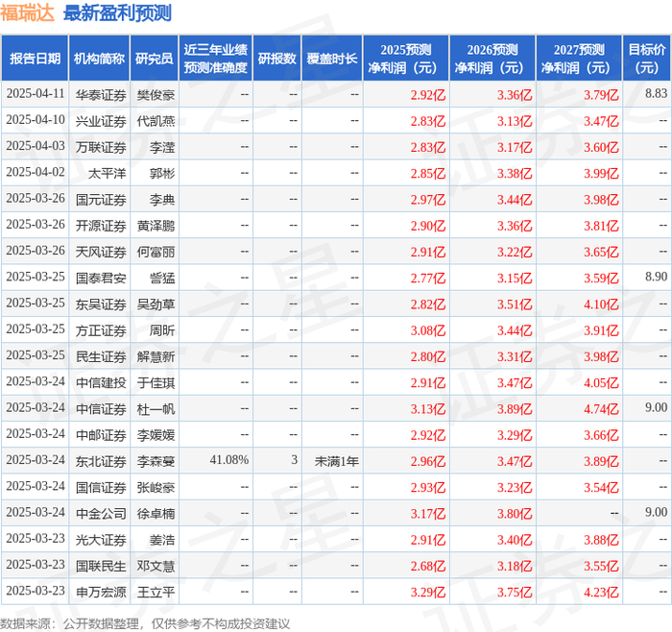Select the 光大证券 institution cell
Viewport: 672px width, 632px height.
101,540
